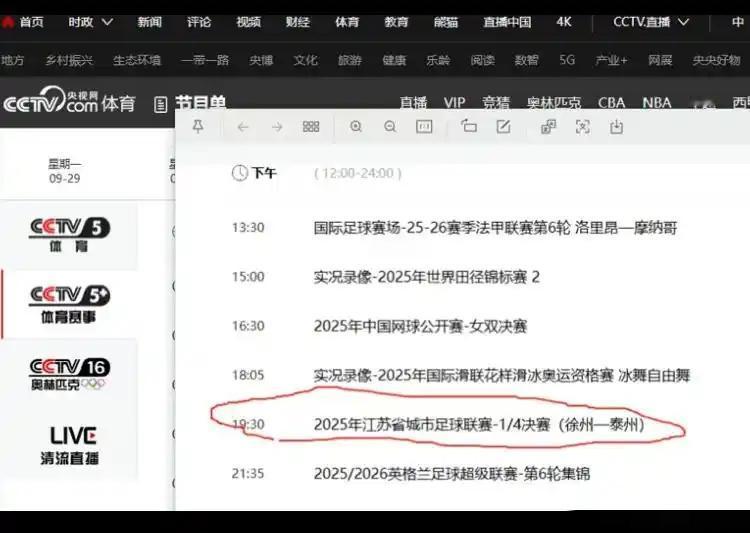750x533 pixels.
Task: Select the CCTV5+ 体育赛事 channel
Action: pos(69,304)
